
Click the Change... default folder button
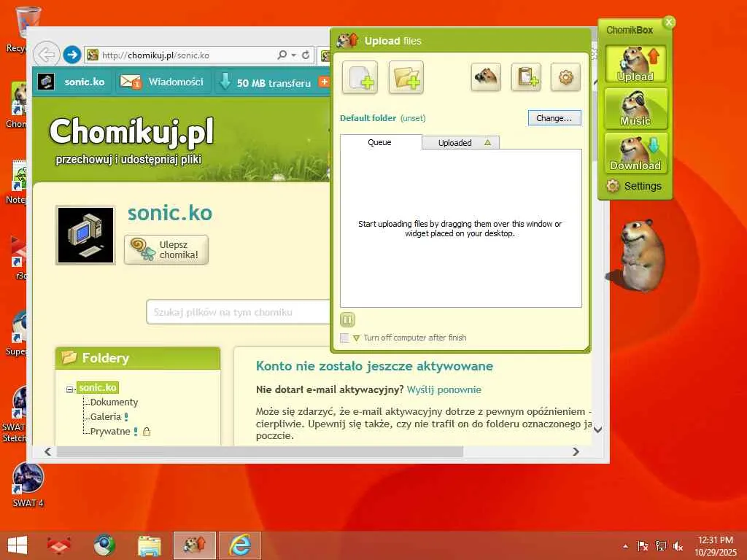(554, 118)
